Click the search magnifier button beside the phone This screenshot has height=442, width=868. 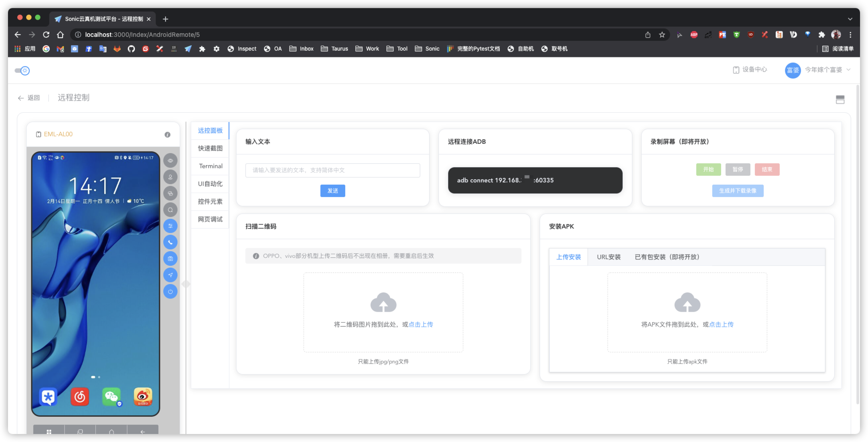(x=170, y=209)
